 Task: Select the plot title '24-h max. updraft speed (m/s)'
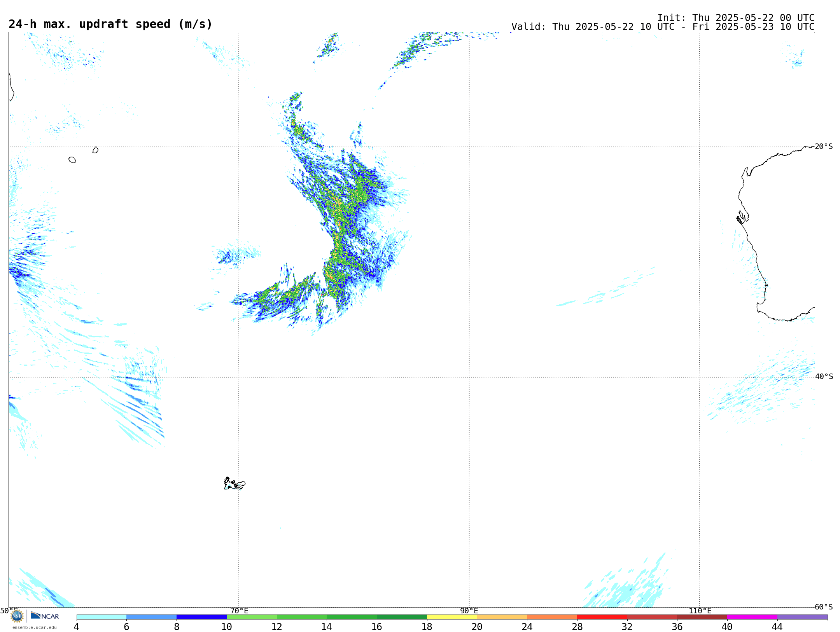tap(110, 24)
